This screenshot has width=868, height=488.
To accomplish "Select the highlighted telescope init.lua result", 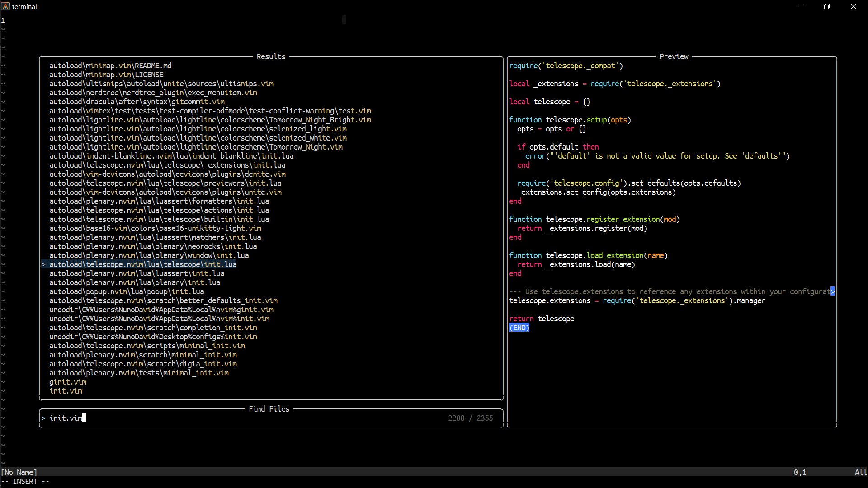I will 143,264.
